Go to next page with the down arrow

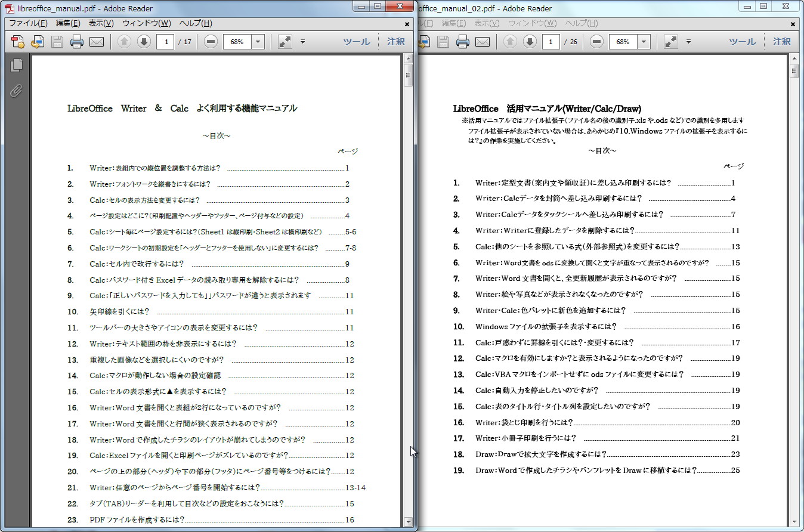click(x=144, y=42)
